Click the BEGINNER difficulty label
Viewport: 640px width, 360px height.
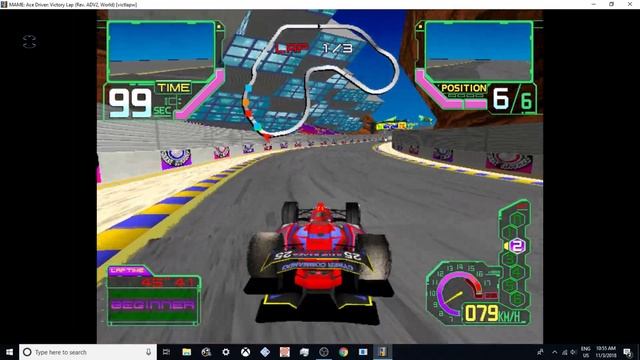tap(153, 305)
